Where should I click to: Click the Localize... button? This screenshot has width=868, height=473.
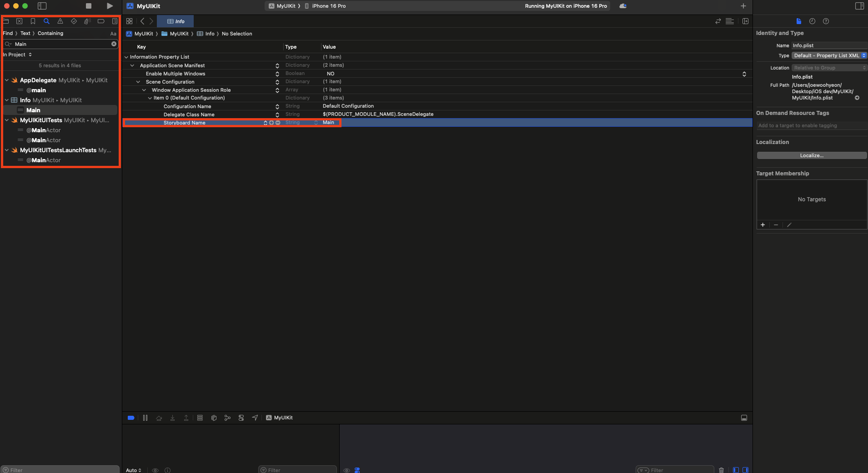pyautogui.click(x=812, y=156)
